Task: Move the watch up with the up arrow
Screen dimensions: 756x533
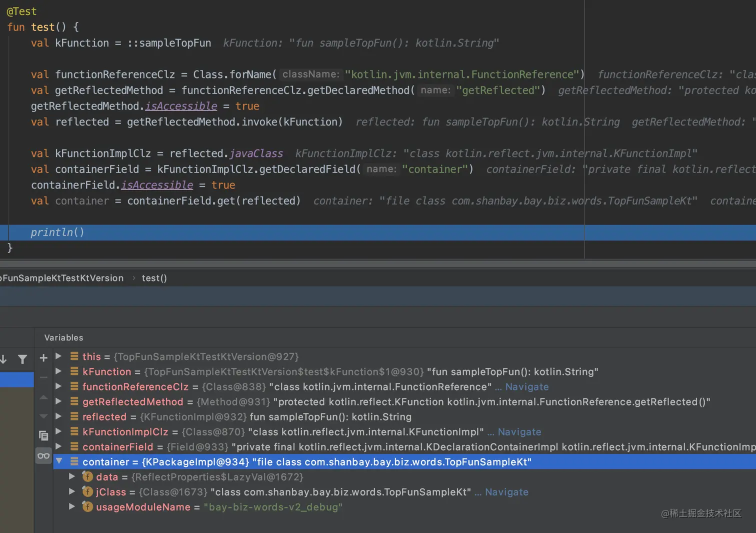Action: 43,397
